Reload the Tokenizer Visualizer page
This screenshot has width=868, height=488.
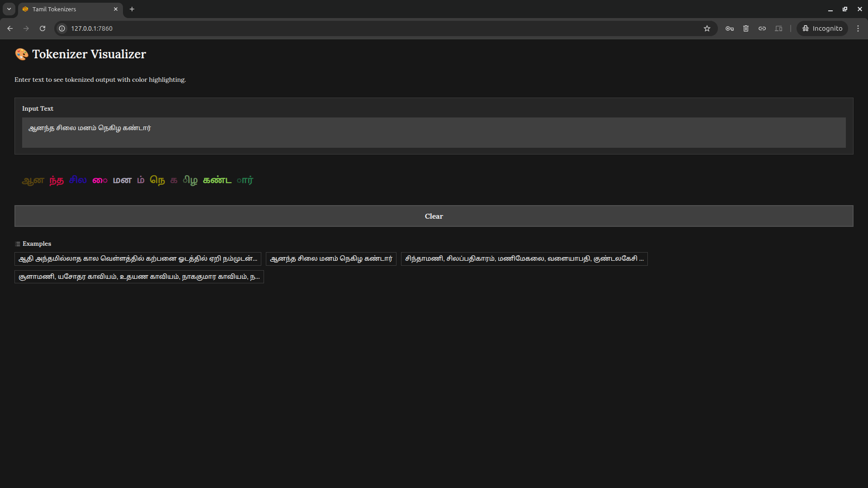pyautogui.click(x=42, y=28)
